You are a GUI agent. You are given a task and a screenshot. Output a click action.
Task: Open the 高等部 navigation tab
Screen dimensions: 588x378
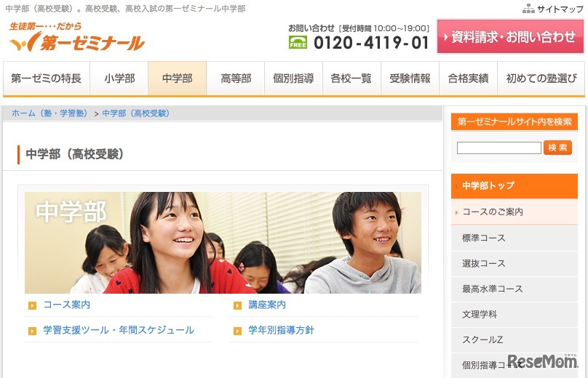point(236,79)
